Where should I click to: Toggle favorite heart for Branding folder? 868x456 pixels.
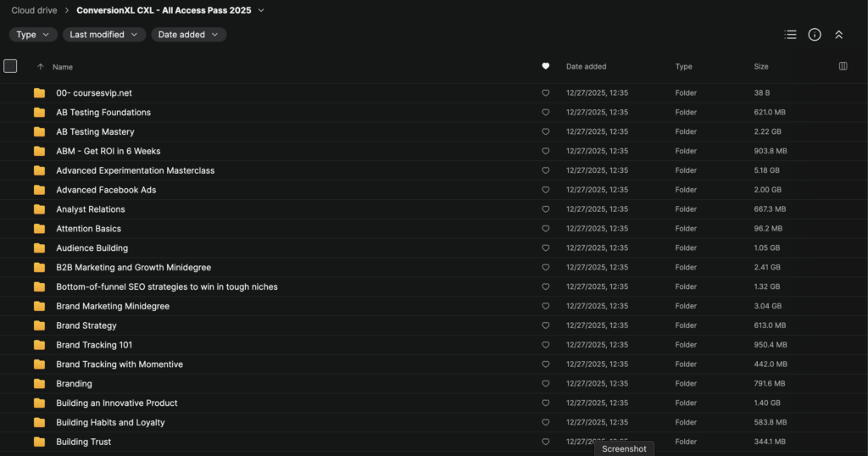pyautogui.click(x=546, y=384)
